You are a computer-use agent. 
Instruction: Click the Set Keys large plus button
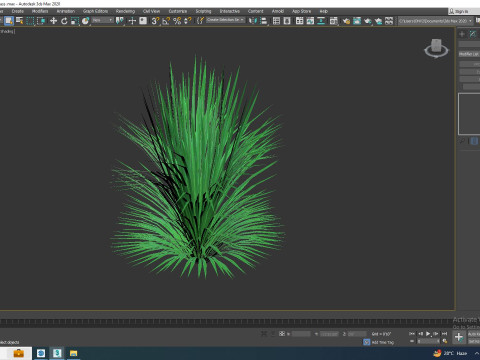point(459,337)
